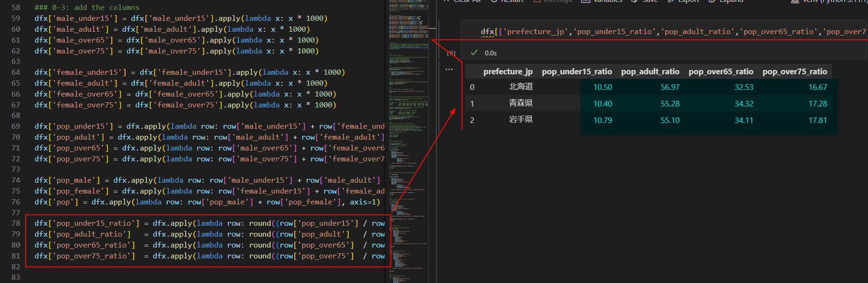Place cursor on dfx['pop_adult_ratio'] line

209,234
